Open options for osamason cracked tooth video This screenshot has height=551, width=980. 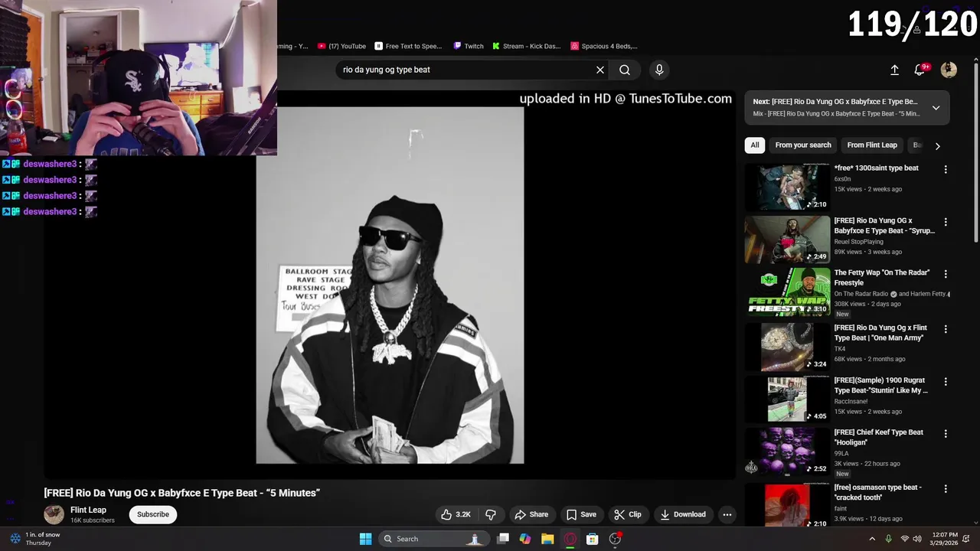[946, 488]
